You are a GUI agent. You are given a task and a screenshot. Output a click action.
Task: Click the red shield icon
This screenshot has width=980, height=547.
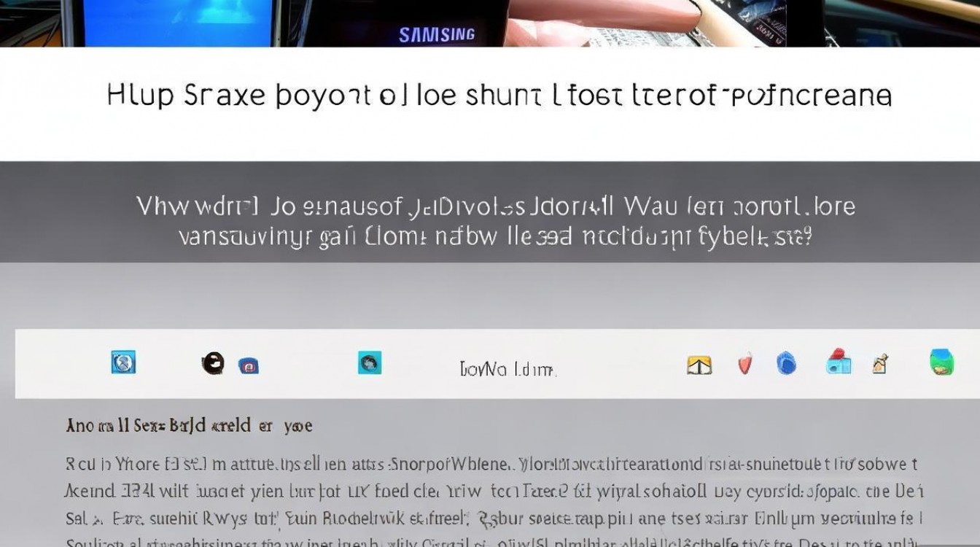coord(744,363)
